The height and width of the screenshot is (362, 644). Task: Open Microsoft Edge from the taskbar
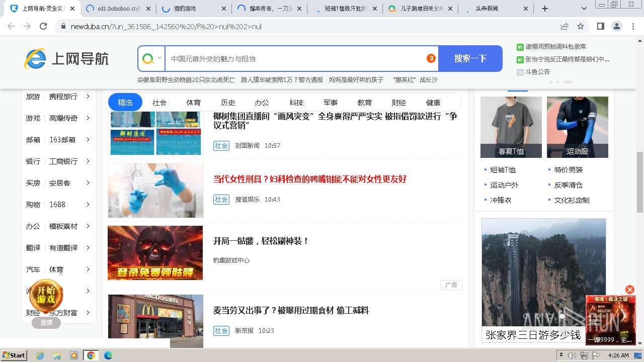pos(108,355)
